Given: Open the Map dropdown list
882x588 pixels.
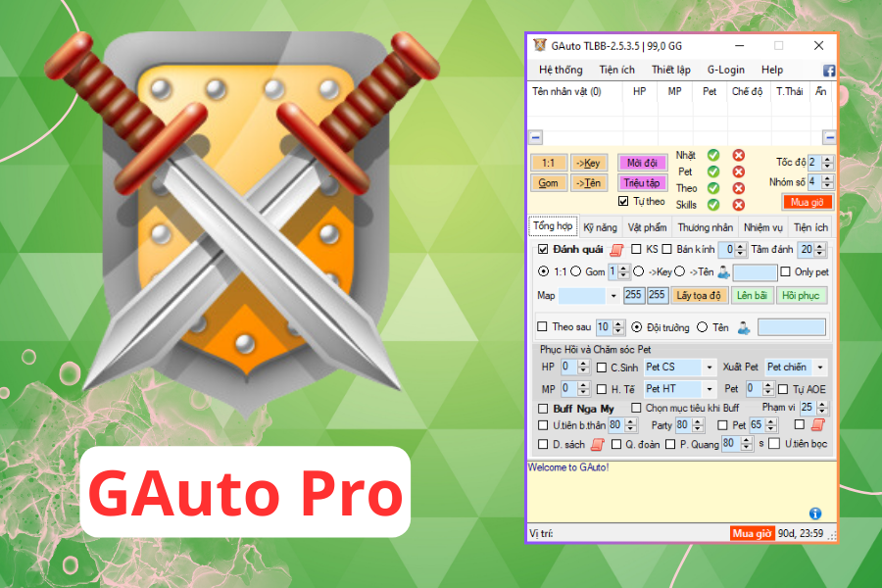Looking at the screenshot, I should tap(613, 296).
